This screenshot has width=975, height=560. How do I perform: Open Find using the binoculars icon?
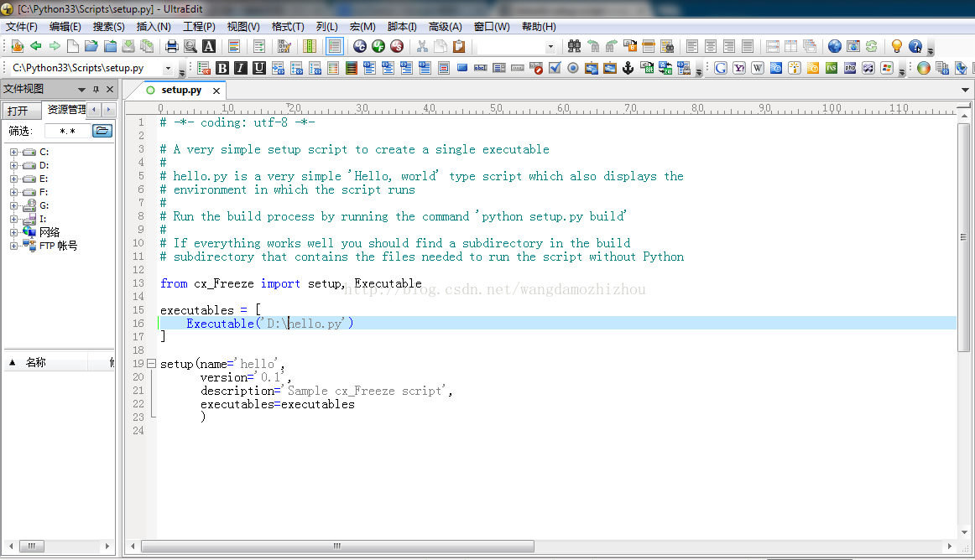(x=575, y=48)
